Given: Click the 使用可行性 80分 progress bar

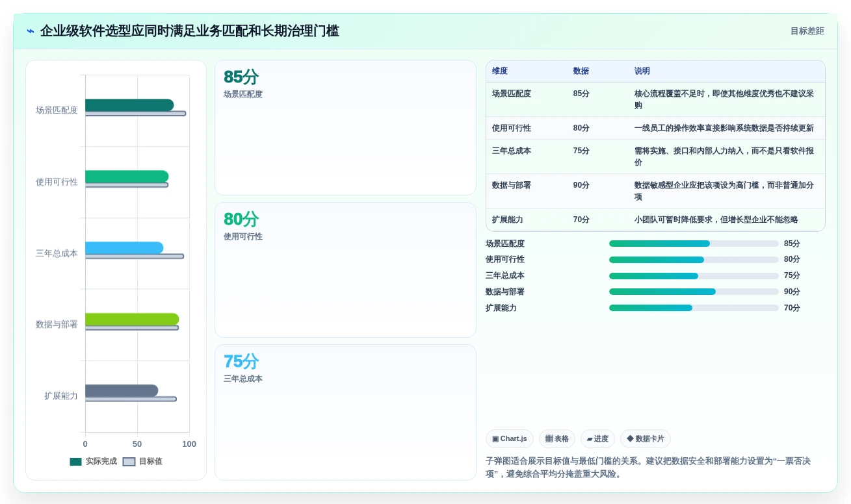Looking at the screenshot, I should coord(694,260).
